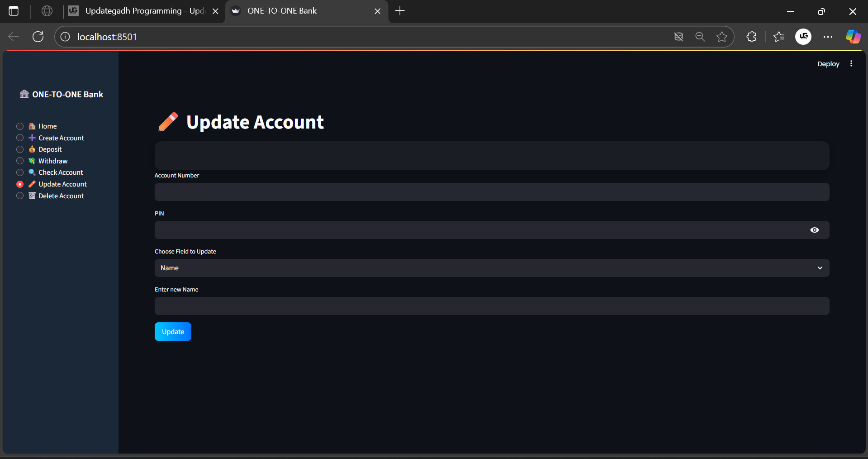Click the browser refresh icon

point(38,37)
